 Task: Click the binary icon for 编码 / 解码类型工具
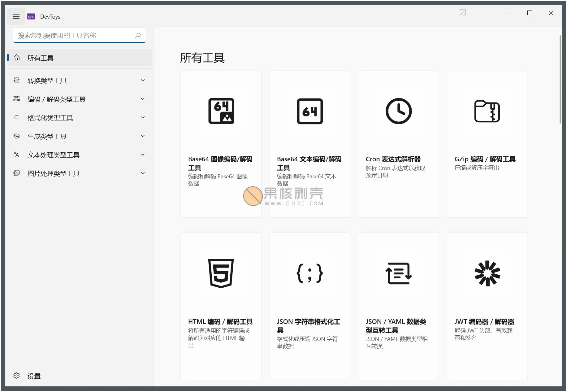[x=17, y=99]
